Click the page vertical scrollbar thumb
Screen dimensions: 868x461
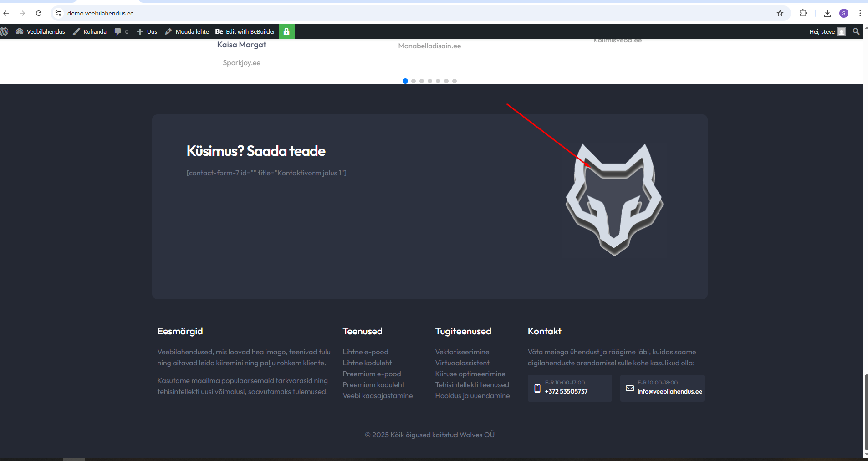(x=866, y=412)
